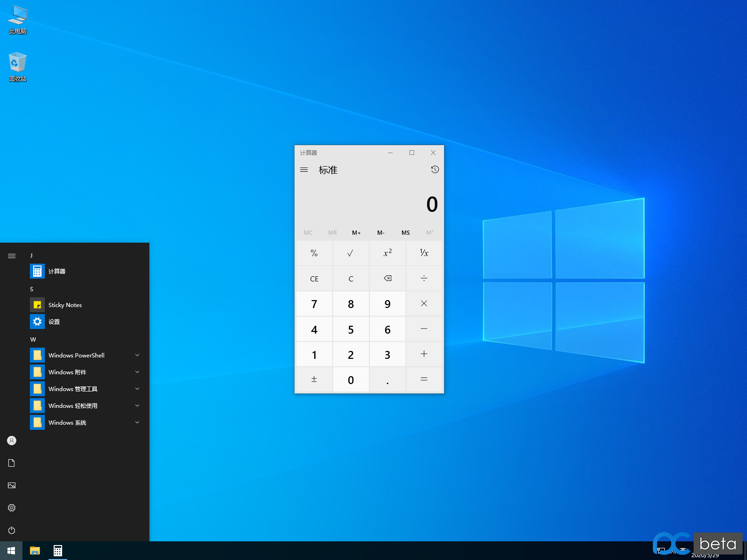747x560 pixels.
Task: Open the calculation history panel
Action: (435, 169)
